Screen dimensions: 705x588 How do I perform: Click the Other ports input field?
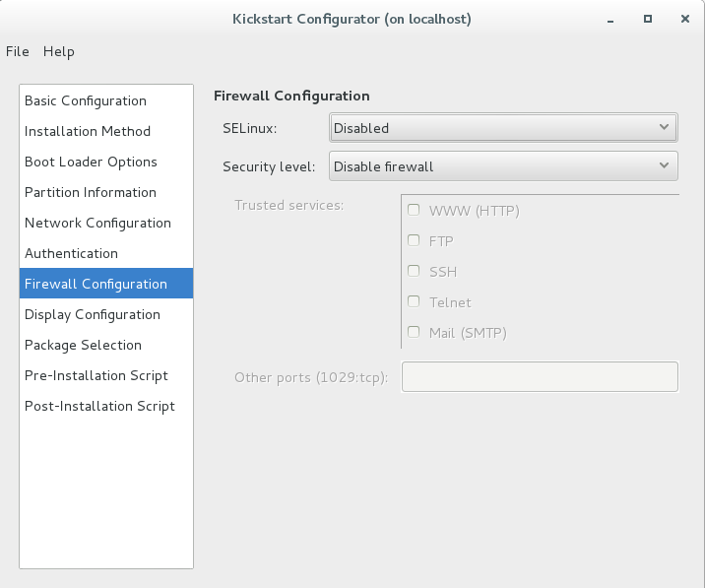(x=540, y=376)
